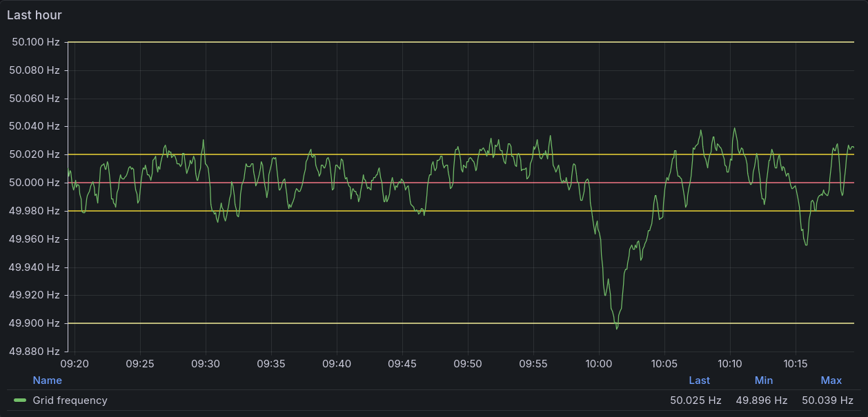This screenshot has height=417, width=868.
Task: Sort legend by the Last column header
Action: click(699, 380)
